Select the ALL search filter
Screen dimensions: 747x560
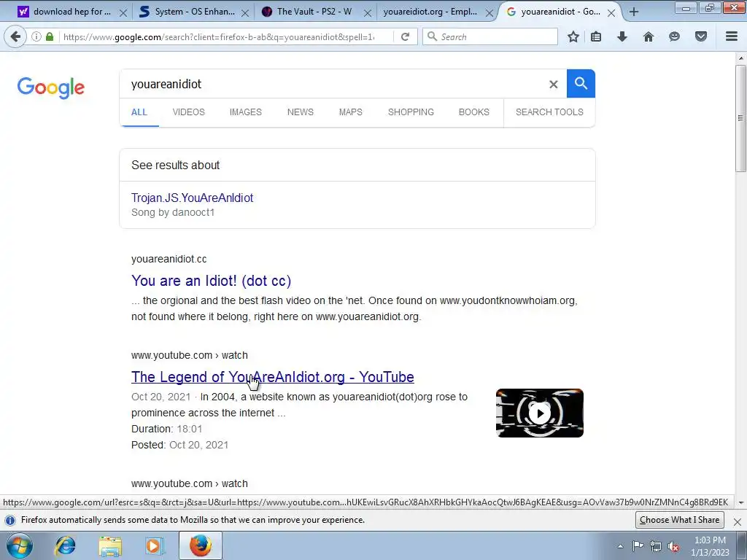[x=139, y=112]
